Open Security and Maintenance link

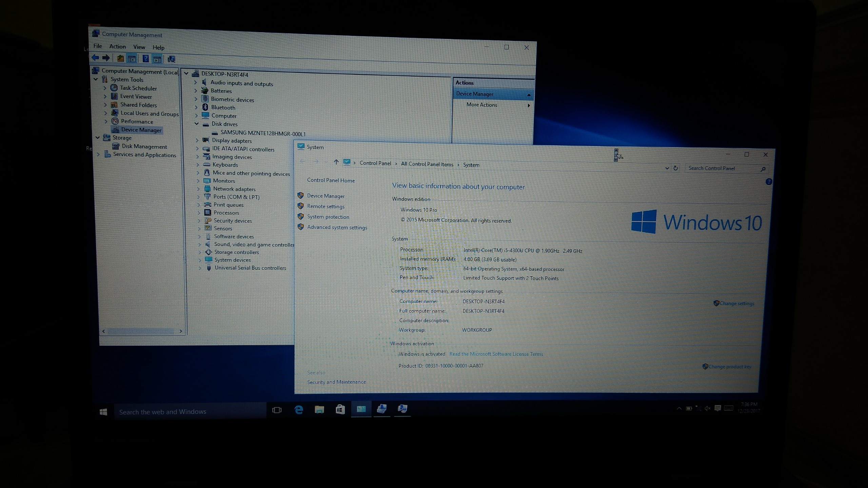point(336,382)
